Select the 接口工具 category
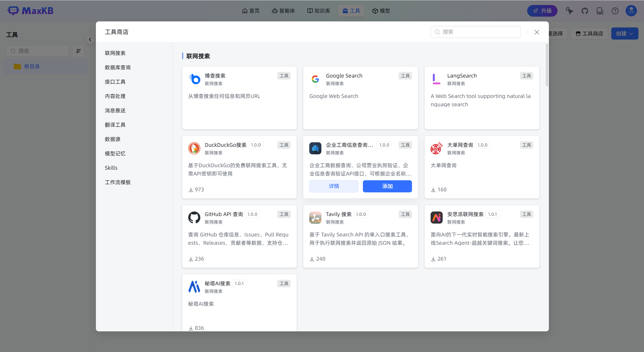Viewport: 644px width, 352px height. [115, 82]
